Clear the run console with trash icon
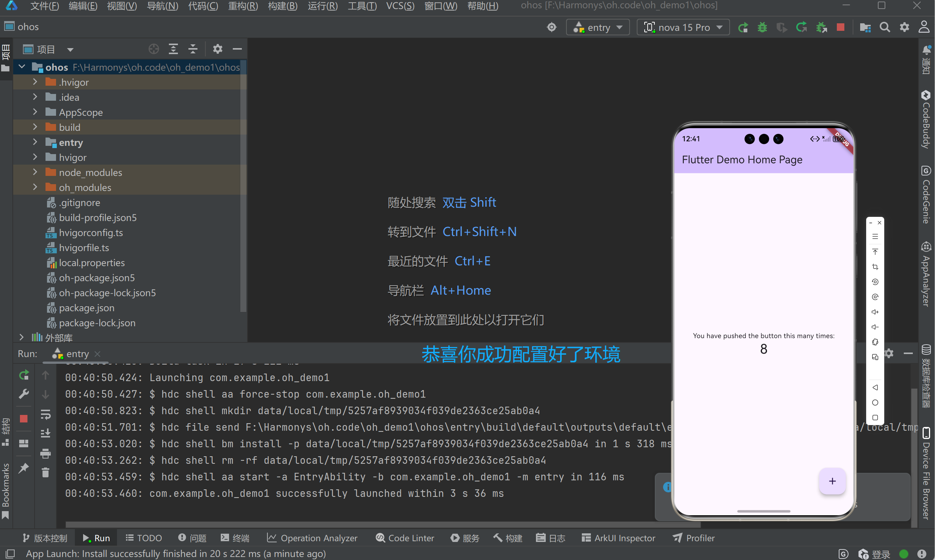This screenshot has width=935, height=560. 45,472
